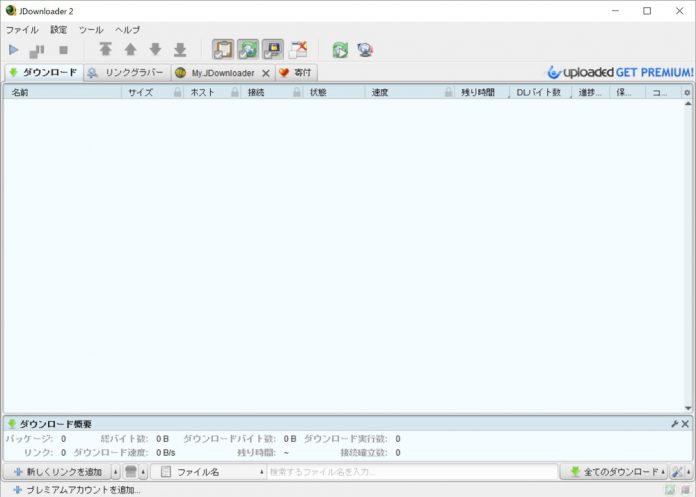This screenshot has height=497, width=696.
Task: Open the ツール menu
Action: 91,30
